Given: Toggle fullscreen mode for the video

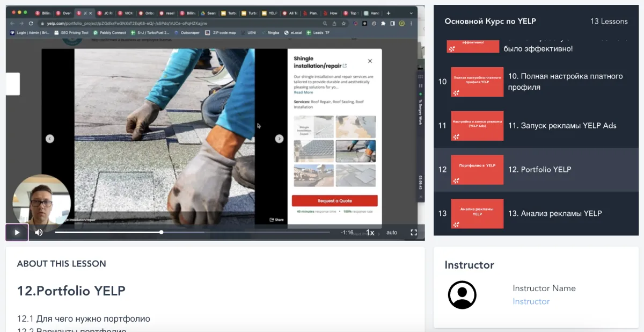Looking at the screenshot, I should pos(414,233).
